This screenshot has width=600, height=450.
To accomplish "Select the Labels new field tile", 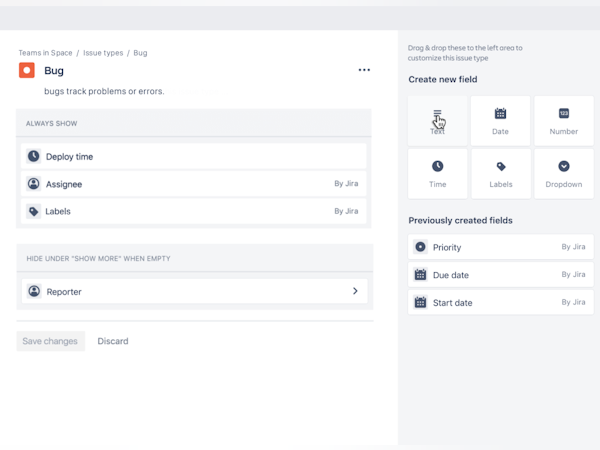I will point(500,173).
